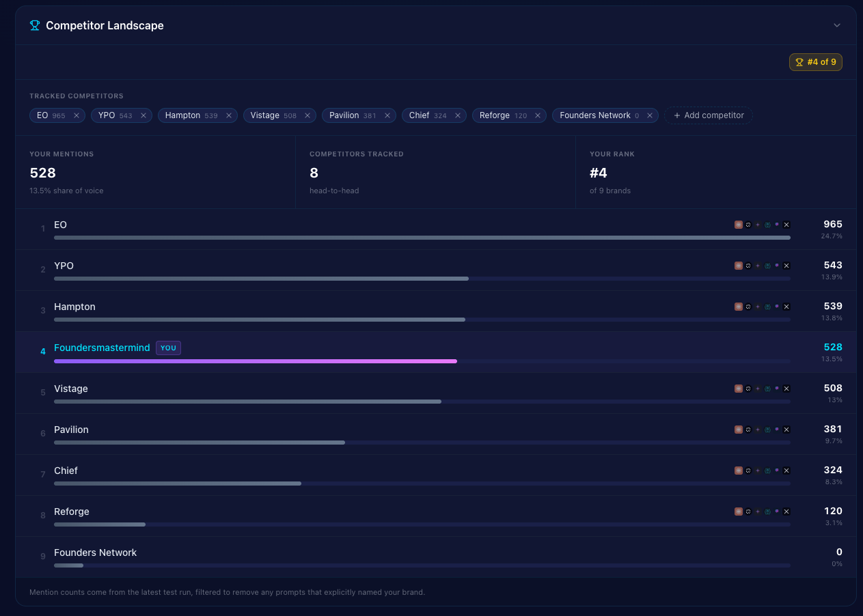Click the Tracked Competitors heading
863x616 pixels.
pyautogui.click(x=77, y=96)
